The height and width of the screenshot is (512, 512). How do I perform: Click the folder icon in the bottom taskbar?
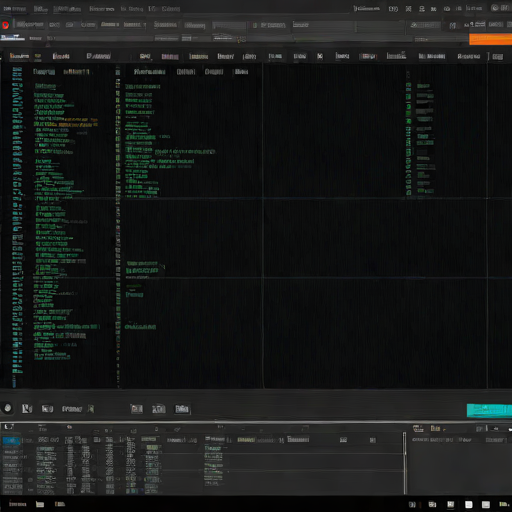pos(40,504)
